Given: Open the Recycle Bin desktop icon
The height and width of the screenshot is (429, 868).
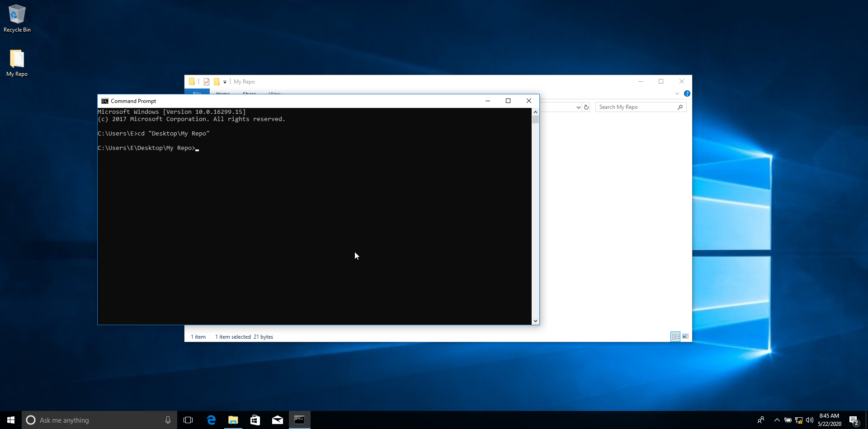Looking at the screenshot, I should point(17,19).
